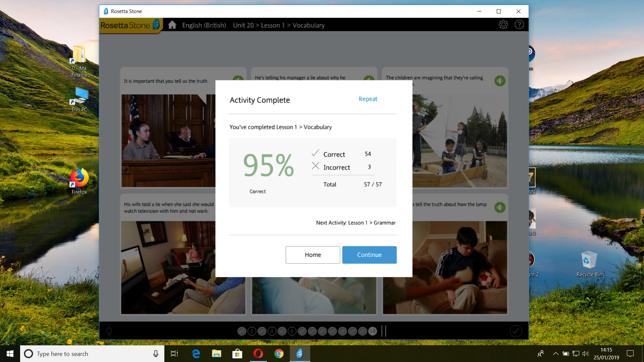
Task: Open the clock showing 14:15
Action: pyautogui.click(x=606, y=354)
